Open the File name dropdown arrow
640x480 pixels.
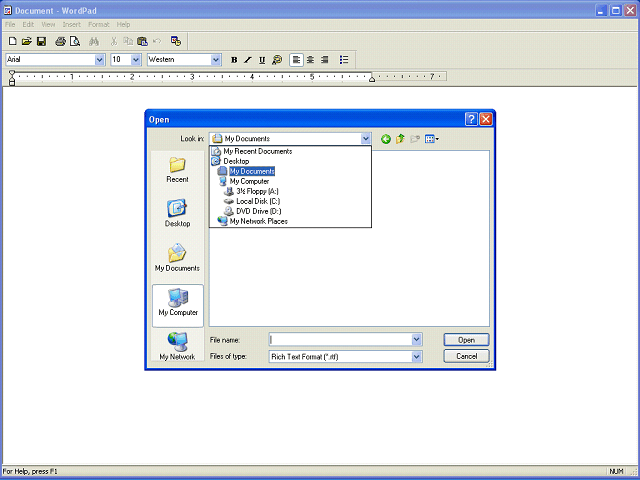point(416,340)
